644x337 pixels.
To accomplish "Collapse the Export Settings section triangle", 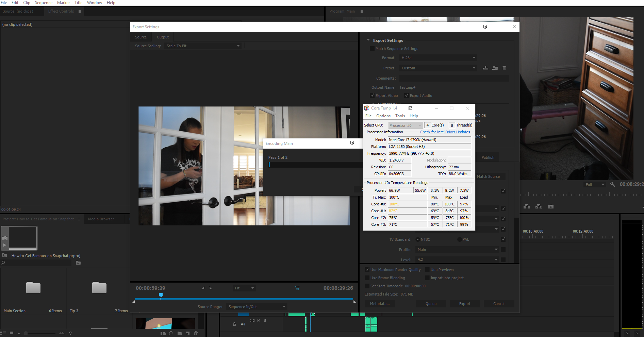I will point(368,40).
